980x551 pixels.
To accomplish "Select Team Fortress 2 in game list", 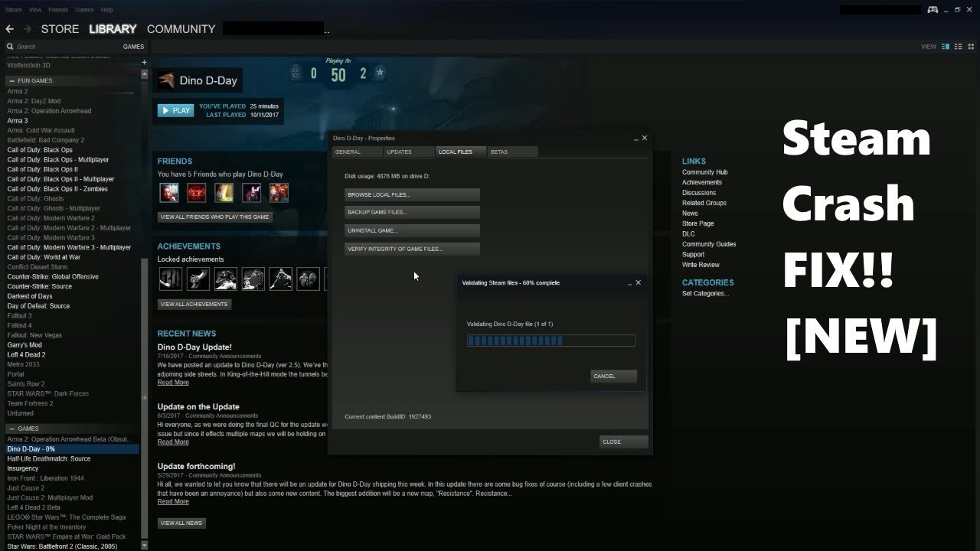I will (x=30, y=403).
